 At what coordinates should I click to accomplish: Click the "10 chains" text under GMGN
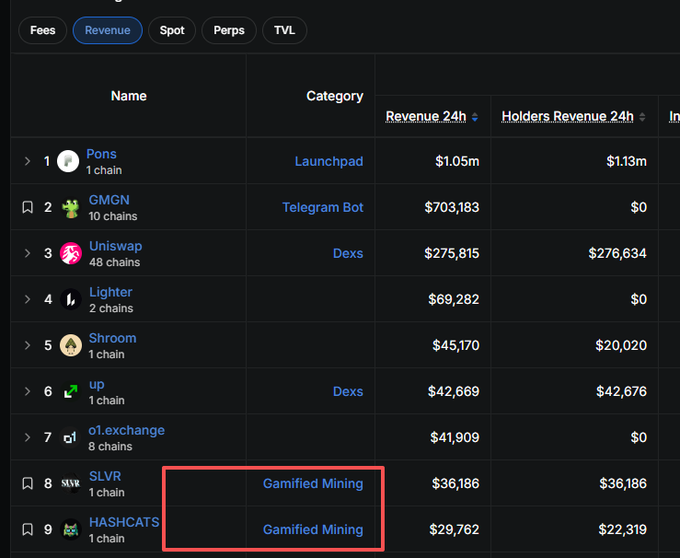pyautogui.click(x=113, y=216)
